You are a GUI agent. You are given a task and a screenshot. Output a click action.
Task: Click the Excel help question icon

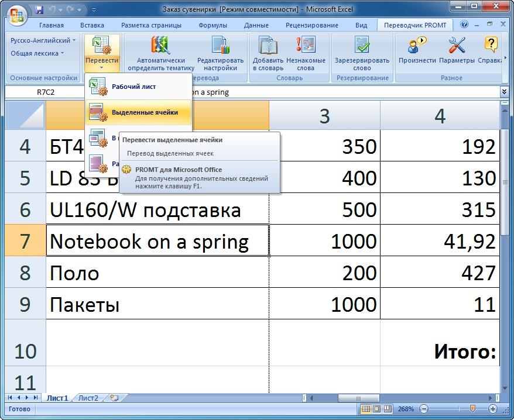coord(464,24)
